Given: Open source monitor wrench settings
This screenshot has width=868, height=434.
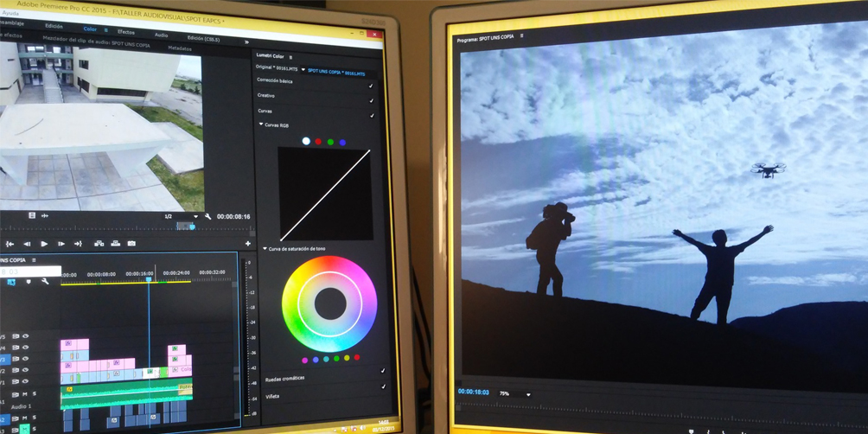Looking at the screenshot, I should point(208,217).
